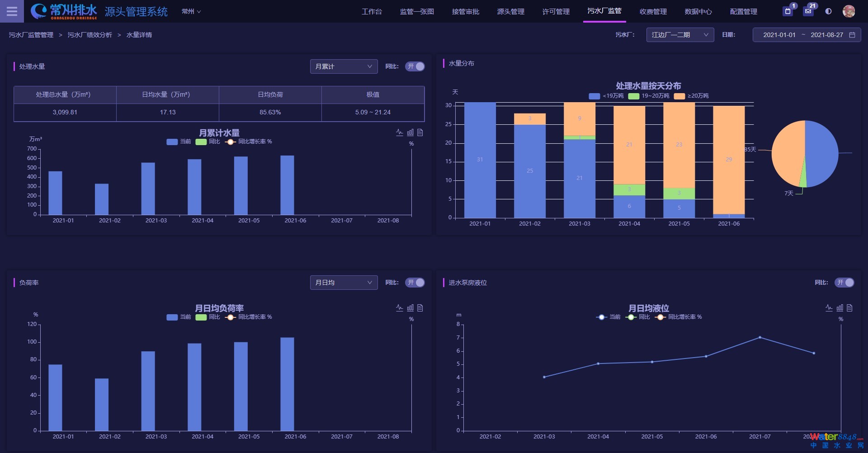Open the hamburger sidebar menu

pyautogui.click(x=12, y=11)
